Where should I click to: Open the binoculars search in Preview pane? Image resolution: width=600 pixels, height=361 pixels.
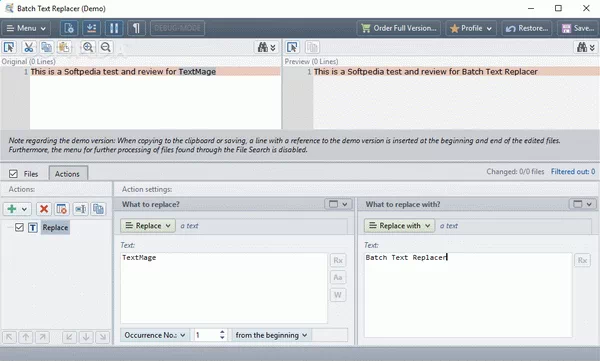pos(586,47)
